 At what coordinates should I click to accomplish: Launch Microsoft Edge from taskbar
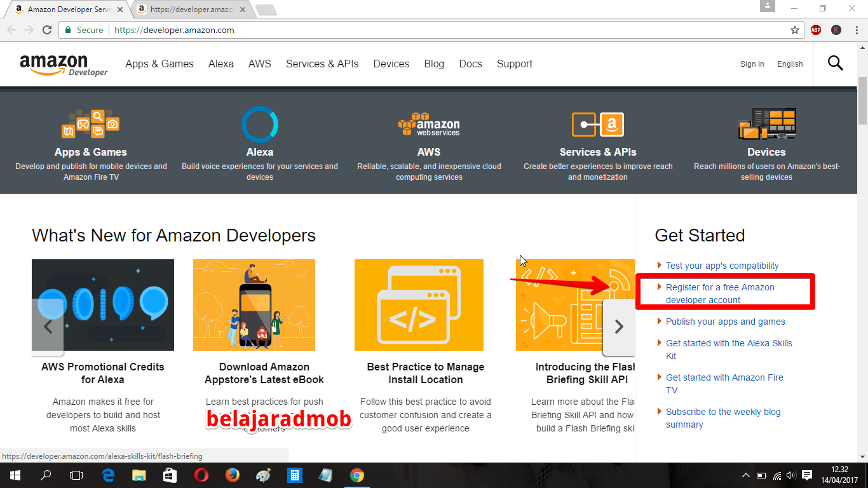[108, 475]
